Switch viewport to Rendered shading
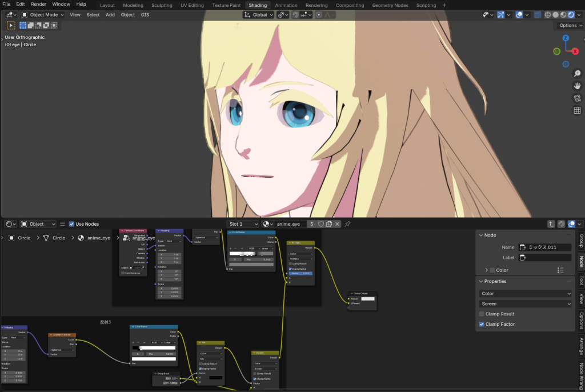 571,15
